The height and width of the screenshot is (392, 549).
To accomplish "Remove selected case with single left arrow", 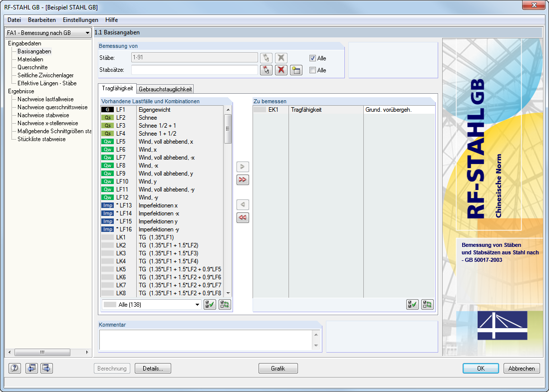I will pyautogui.click(x=242, y=204).
